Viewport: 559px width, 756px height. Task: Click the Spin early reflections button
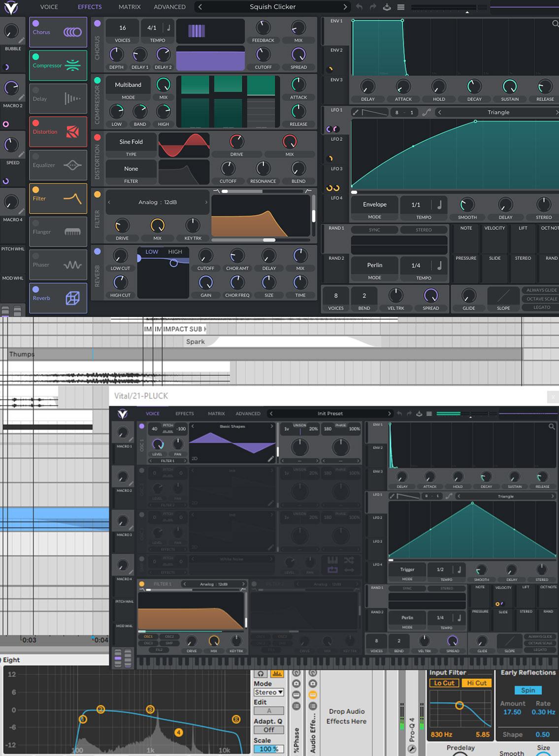pos(528,690)
